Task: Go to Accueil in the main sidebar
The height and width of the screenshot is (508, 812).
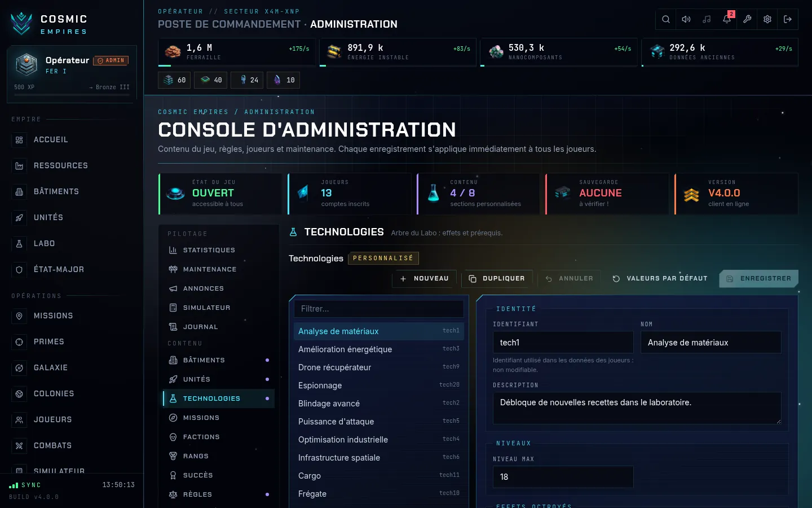Action: click(x=72, y=140)
